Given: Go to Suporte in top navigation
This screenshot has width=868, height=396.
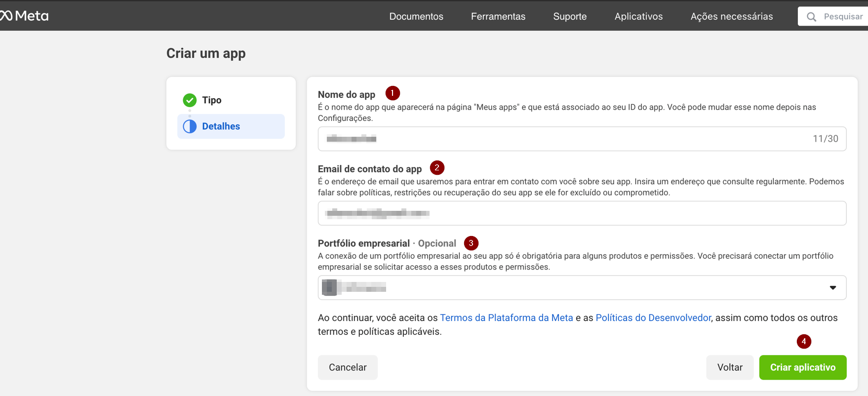Looking at the screenshot, I should (x=570, y=16).
